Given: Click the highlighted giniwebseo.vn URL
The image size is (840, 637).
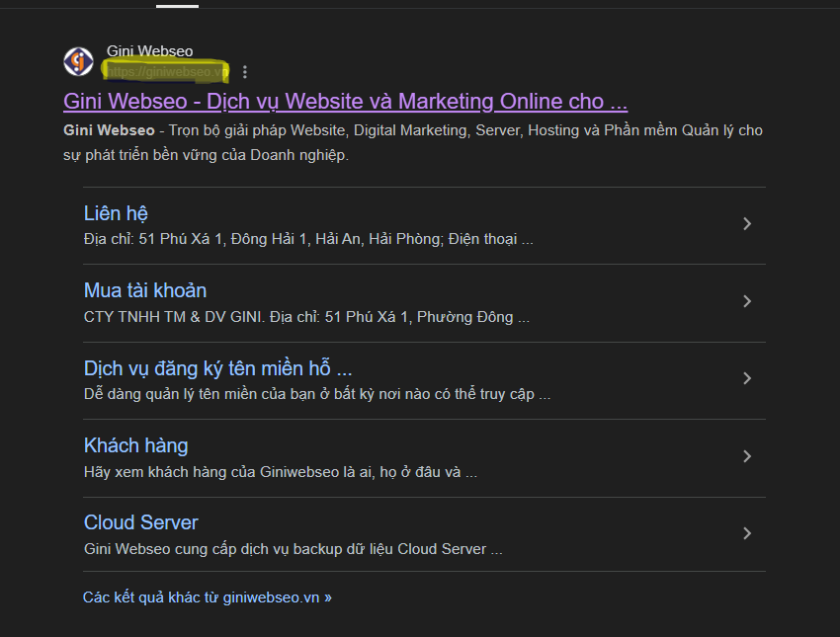Looking at the screenshot, I should 164,71.
